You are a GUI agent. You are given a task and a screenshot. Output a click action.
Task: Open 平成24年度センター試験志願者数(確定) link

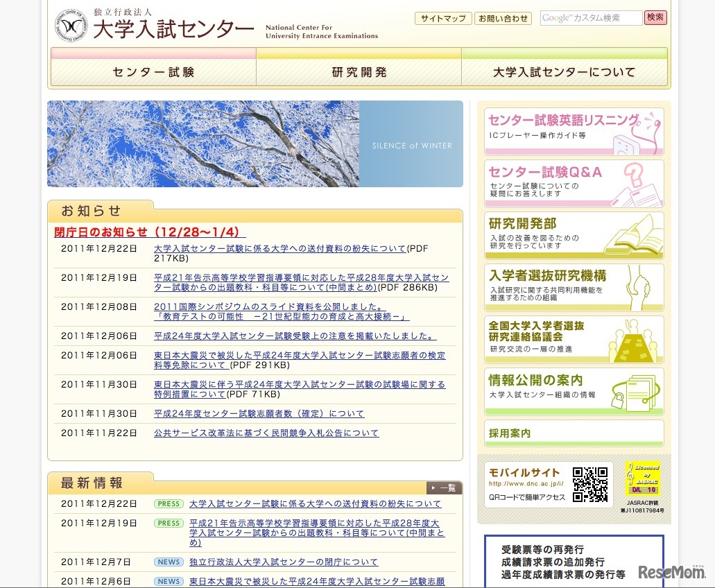coord(259,414)
